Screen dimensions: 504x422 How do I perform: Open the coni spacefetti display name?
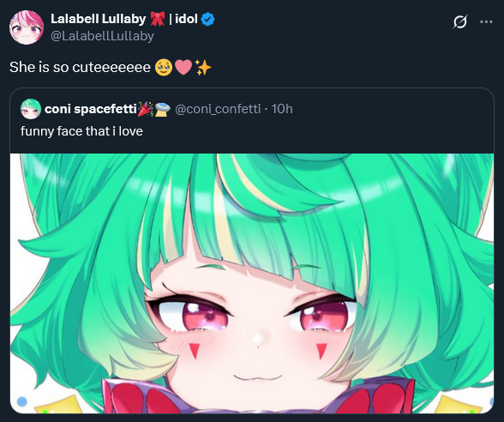pyautogui.click(x=91, y=109)
